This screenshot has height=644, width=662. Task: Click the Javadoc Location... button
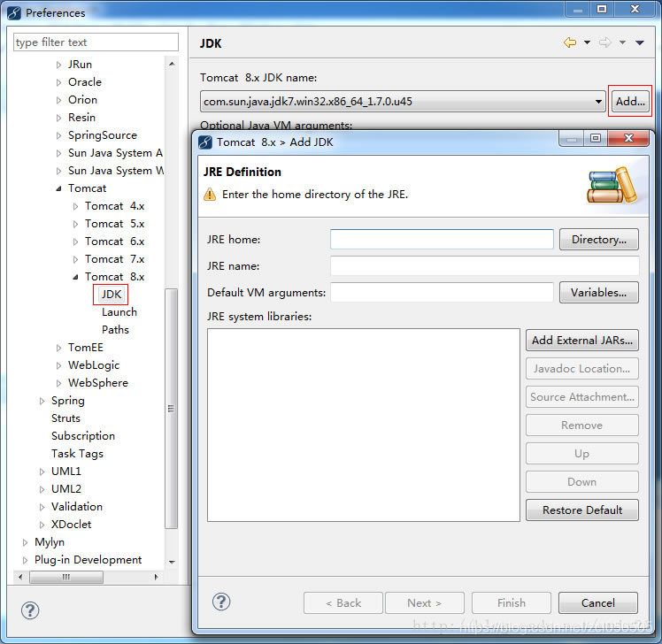(x=581, y=368)
